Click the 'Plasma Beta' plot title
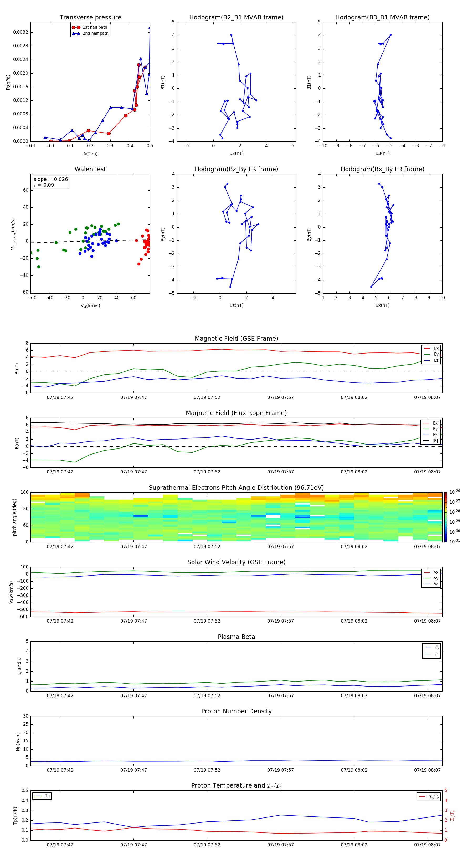 pos(236,637)
